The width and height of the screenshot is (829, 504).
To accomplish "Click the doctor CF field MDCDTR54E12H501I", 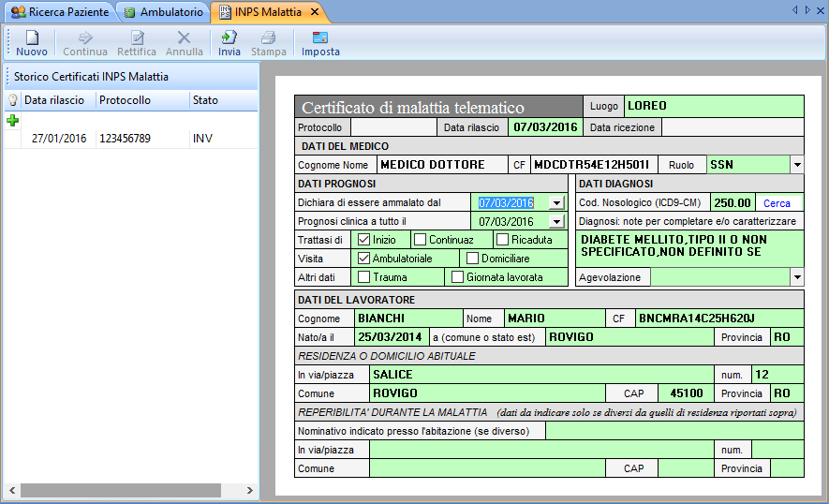I will [x=594, y=165].
